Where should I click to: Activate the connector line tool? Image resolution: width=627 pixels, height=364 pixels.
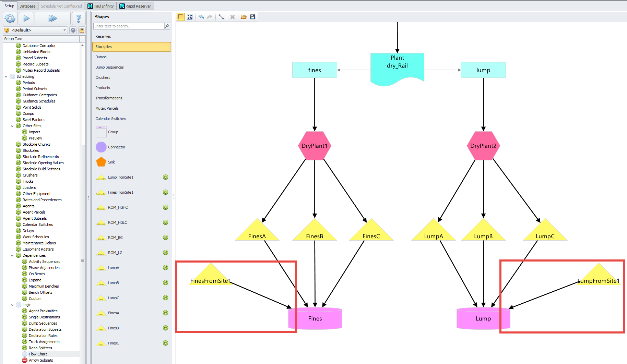point(221,17)
